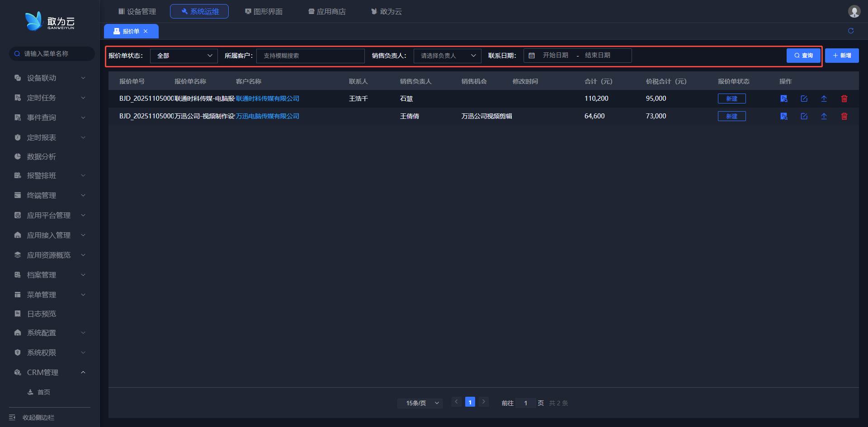Click the 定时报表 sidebar icon

click(x=18, y=137)
